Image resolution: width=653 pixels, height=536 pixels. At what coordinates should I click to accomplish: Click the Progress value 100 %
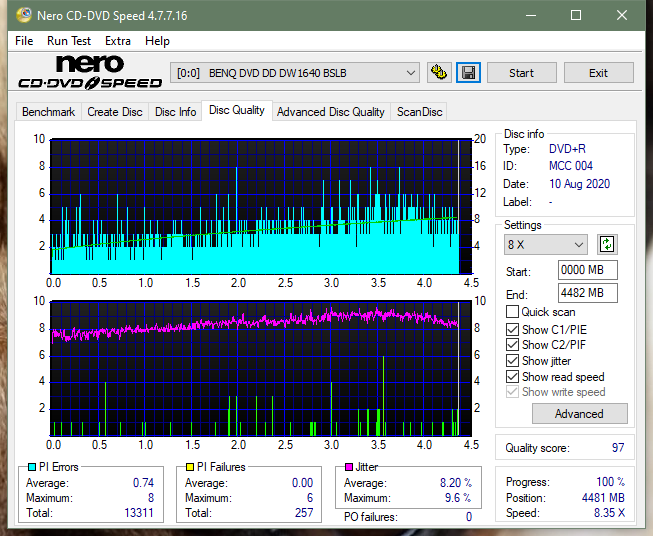click(611, 482)
